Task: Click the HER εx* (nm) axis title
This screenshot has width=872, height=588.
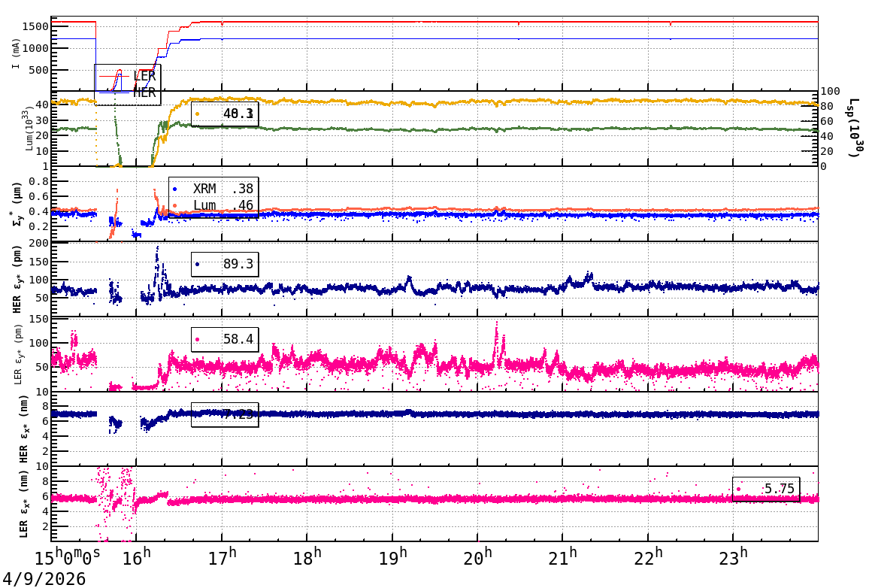Action: pyautogui.click(x=23, y=429)
